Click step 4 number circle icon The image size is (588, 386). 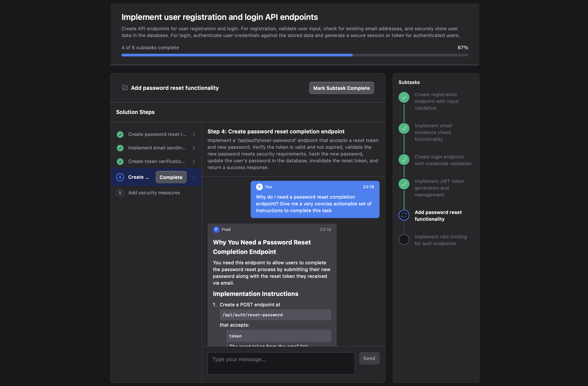click(120, 177)
